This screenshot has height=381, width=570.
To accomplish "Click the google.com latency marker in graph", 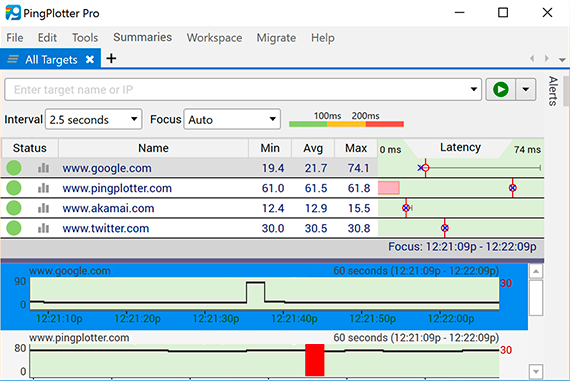I will (426, 168).
